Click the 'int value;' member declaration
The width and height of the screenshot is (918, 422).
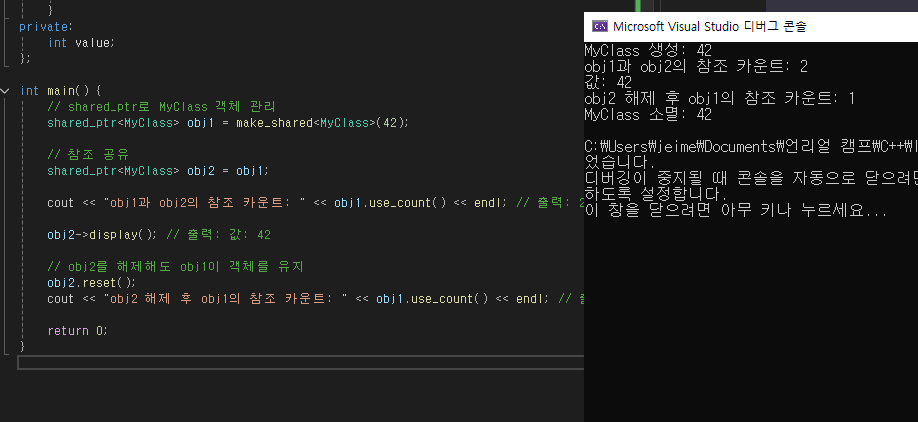tap(82, 43)
